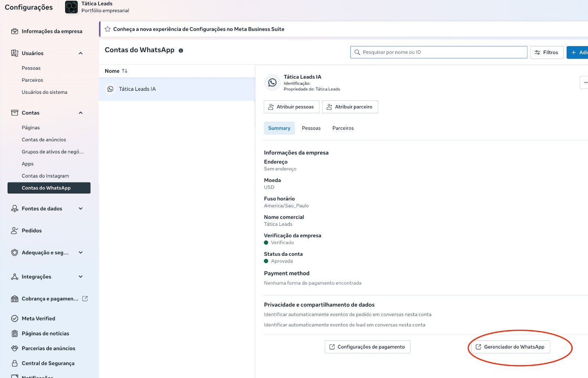The width and height of the screenshot is (588, 378).
Task: Click the blue Adicionar button
Action: click(x=578, y=52)
